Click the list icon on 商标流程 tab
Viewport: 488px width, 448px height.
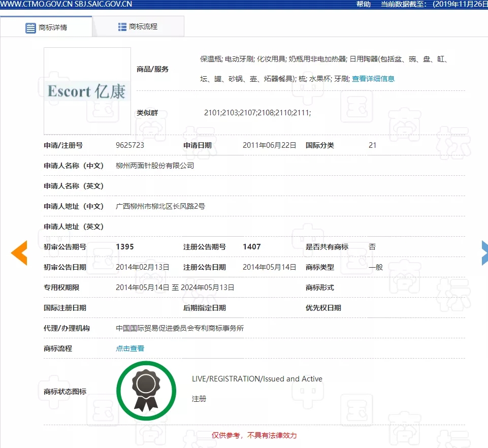pyautogui.click(x=122, y=27)
